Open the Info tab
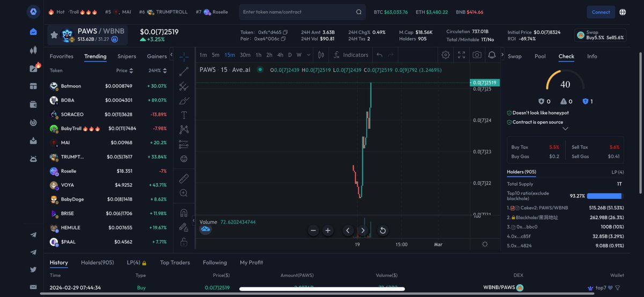 pos(592,56)
